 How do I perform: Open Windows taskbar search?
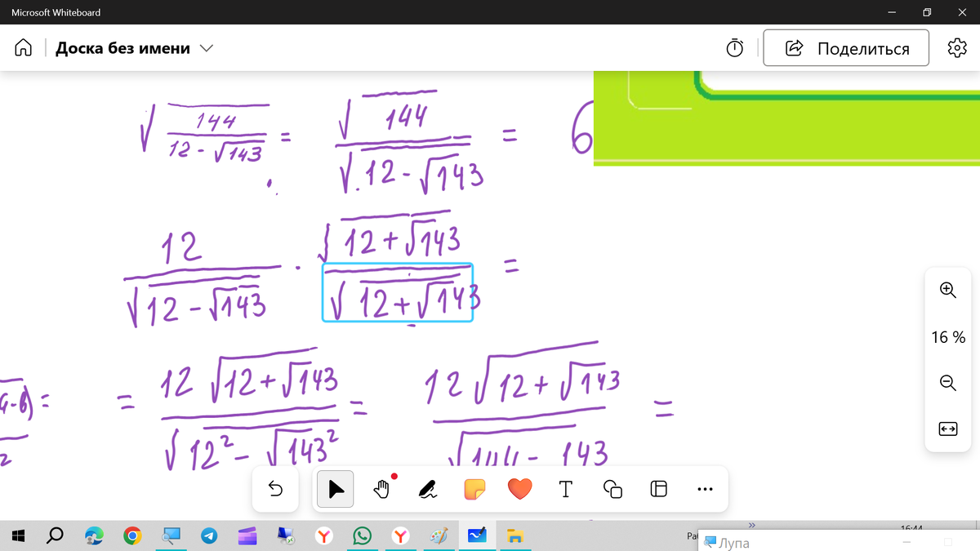(x=56, y=536)
